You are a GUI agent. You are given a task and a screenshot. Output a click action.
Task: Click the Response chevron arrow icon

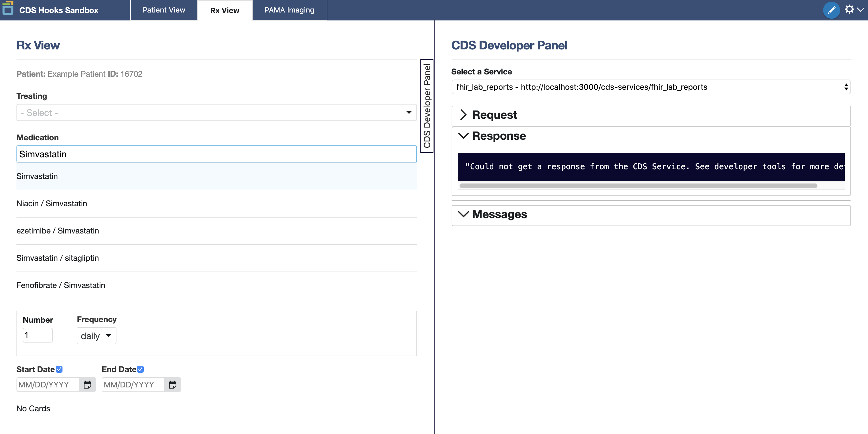click(x=463, y=136)
